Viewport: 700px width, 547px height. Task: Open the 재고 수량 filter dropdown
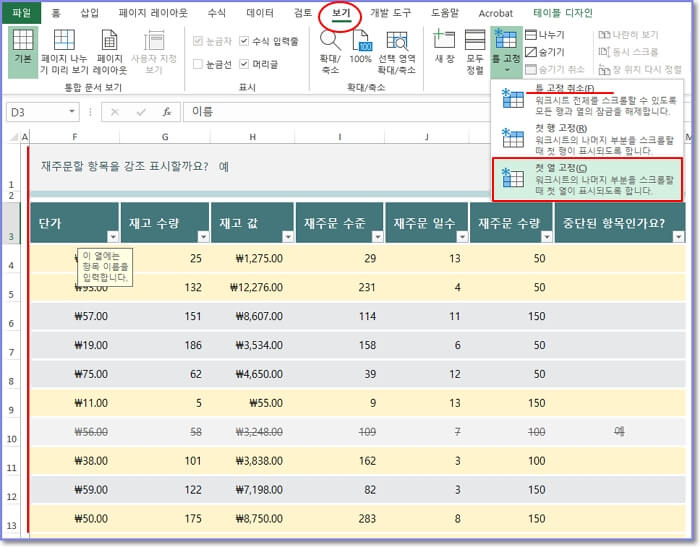[x=203, y=237]
